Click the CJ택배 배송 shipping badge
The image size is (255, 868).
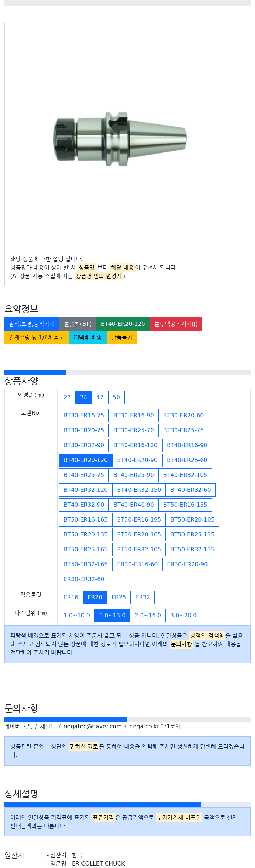click(87, 337)
